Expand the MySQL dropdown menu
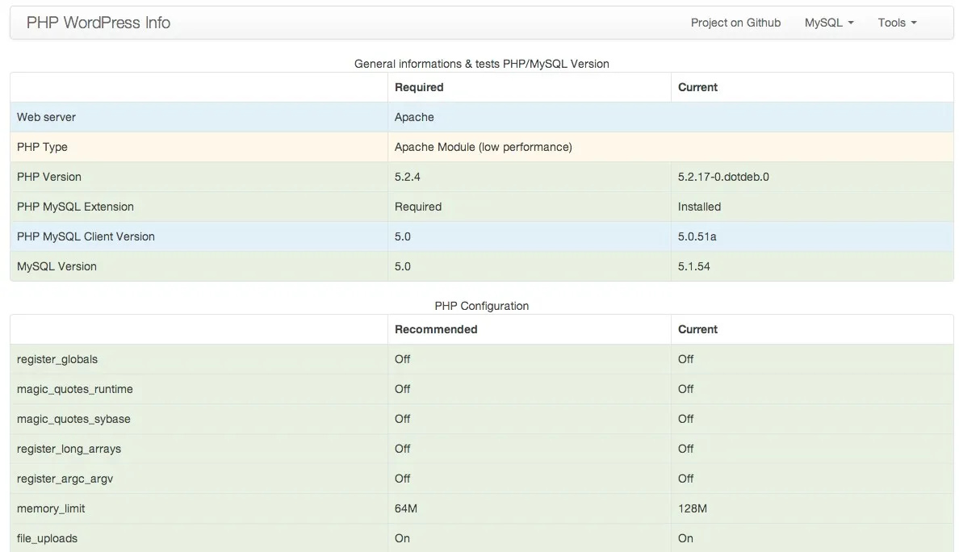Image resolution: width=980 pixels, height=552 pixels. pos(829,23)
